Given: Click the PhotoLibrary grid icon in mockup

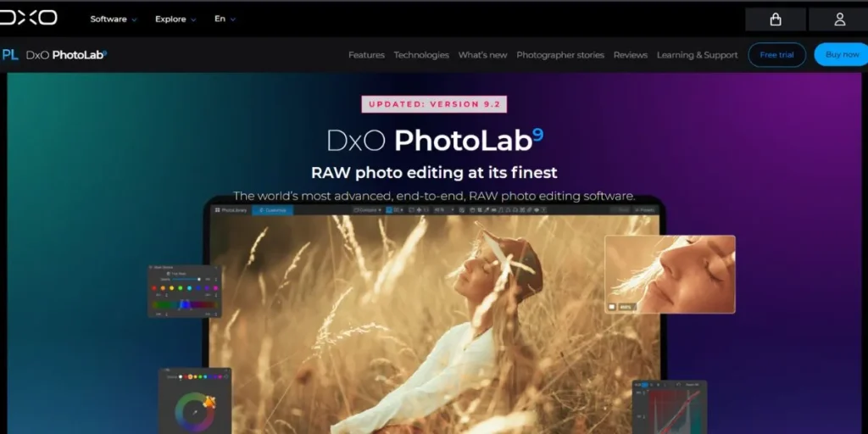Looking at the screenshot, I should [x=218, y=209].
